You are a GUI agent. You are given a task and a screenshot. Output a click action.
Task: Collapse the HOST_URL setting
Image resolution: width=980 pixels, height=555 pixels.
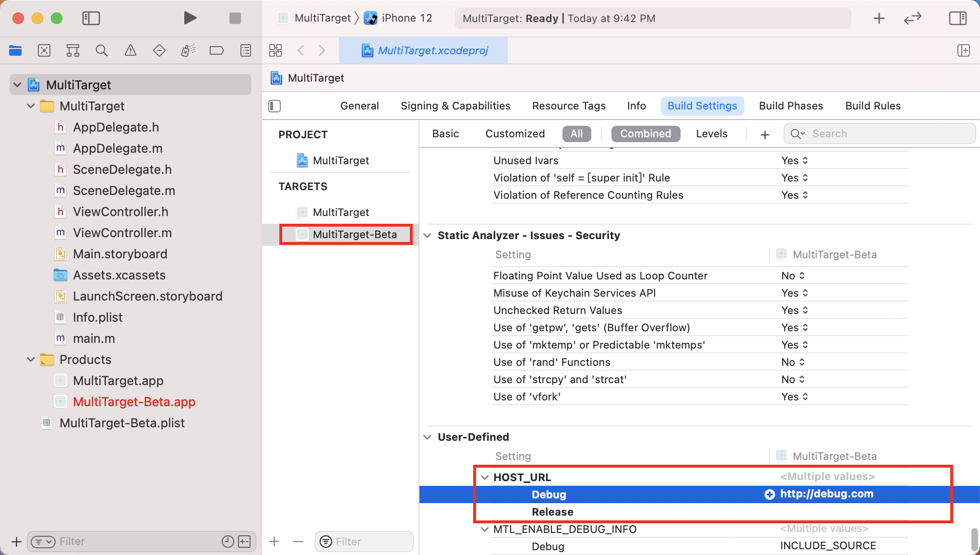tap(485, 477)
